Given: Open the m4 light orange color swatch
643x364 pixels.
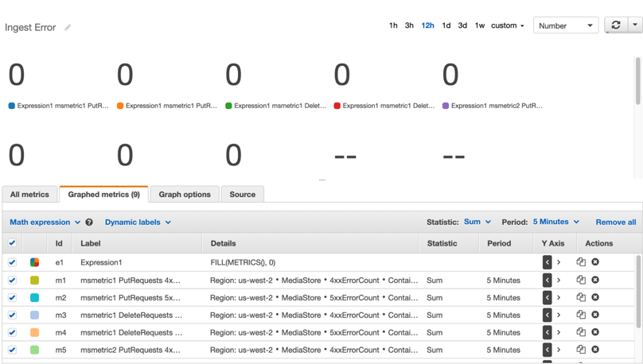Looking at the screenshot, I should click(x=34, y=332).
